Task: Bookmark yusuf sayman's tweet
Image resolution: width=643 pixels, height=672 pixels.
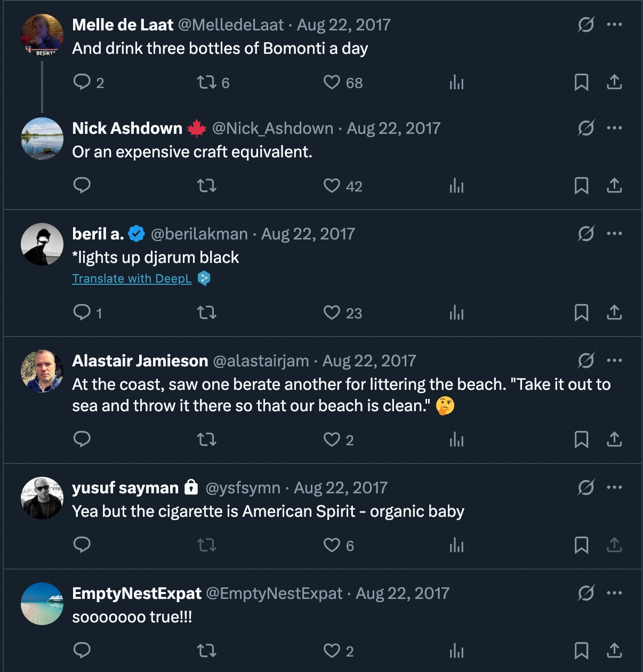Action: point(581,545)
